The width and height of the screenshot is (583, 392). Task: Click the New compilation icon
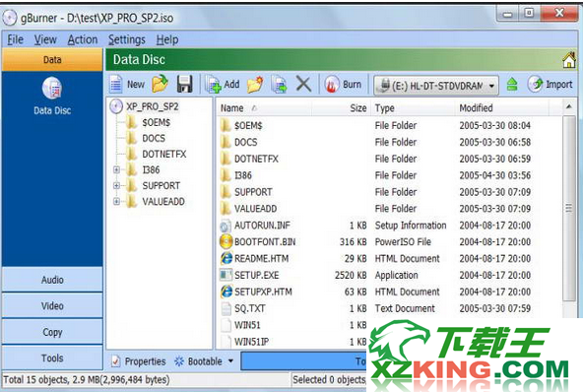click(x=116, y=84)
